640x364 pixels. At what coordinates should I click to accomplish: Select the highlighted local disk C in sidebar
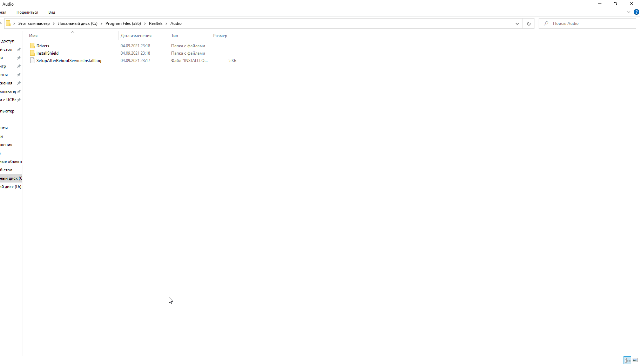11,178
